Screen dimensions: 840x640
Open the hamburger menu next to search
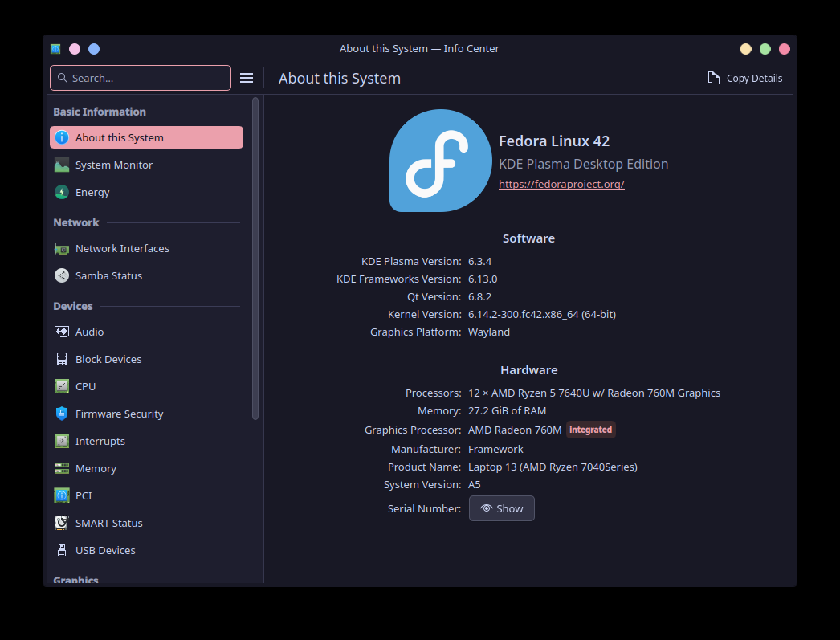tap(247, 78)
